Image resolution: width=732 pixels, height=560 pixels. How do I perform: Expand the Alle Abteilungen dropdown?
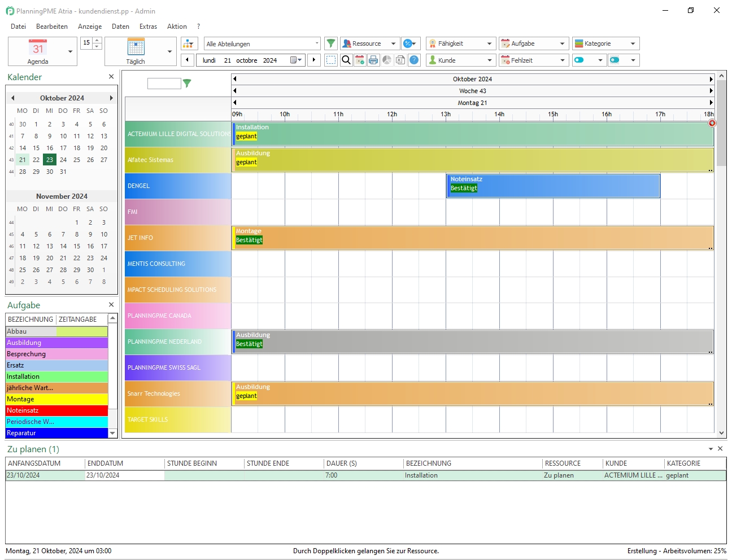[x=316, y=43]
